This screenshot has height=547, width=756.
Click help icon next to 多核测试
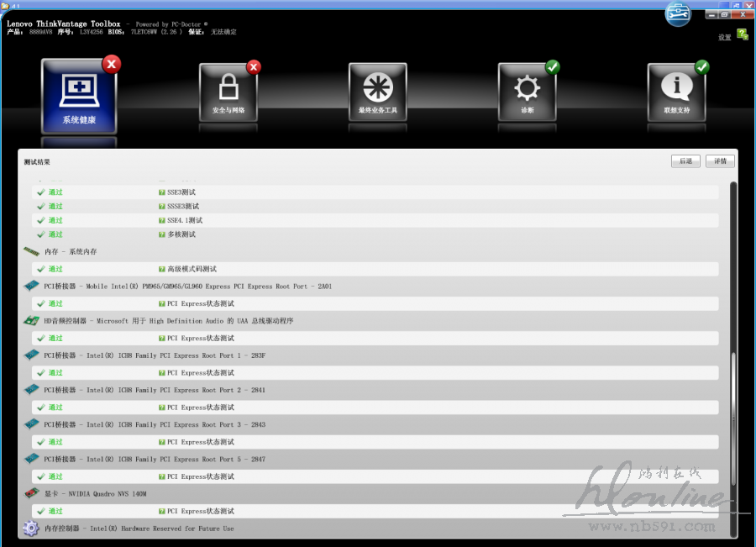coord(162,234)
